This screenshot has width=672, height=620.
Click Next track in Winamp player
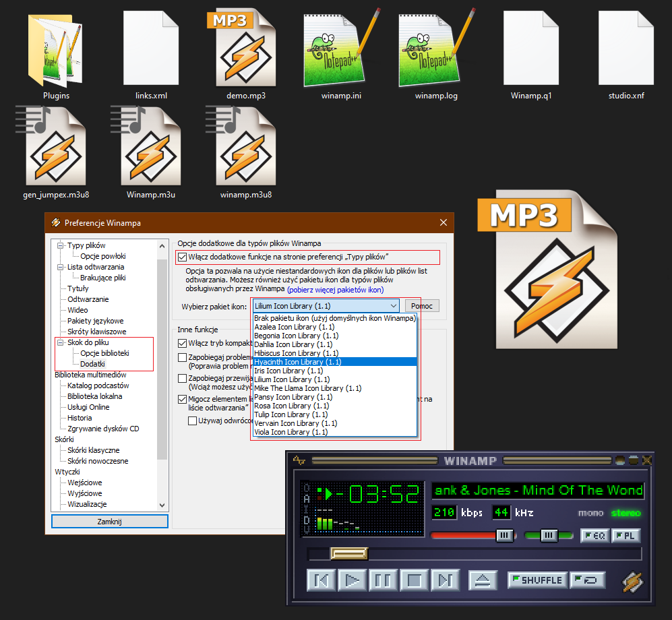446,581
